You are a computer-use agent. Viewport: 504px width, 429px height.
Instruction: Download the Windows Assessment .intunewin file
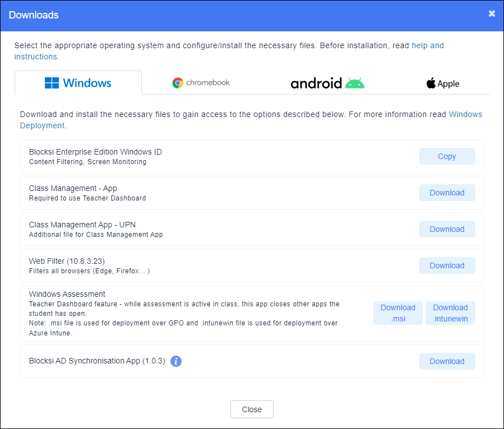pyautogui.click(x=450, y=313)
